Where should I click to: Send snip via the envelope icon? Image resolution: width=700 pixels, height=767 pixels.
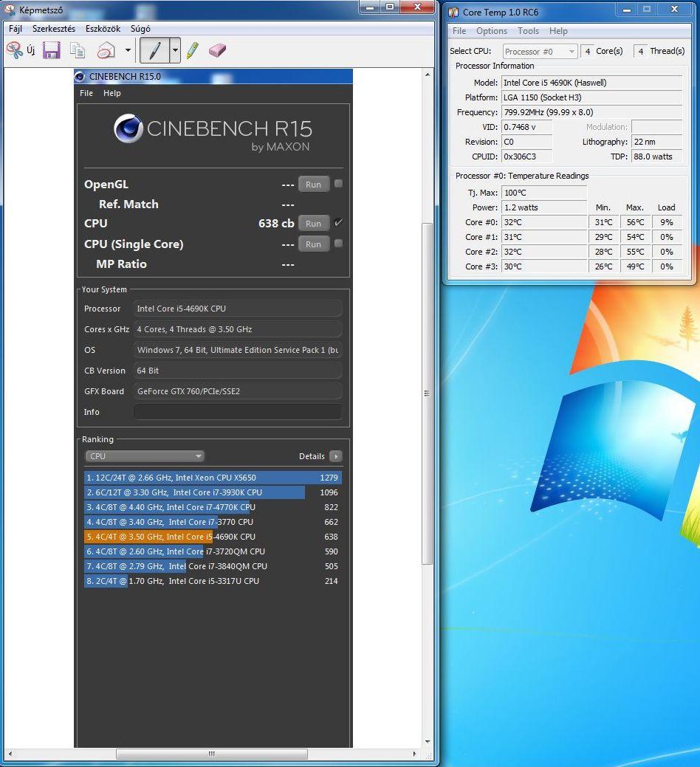pos(106,50)
